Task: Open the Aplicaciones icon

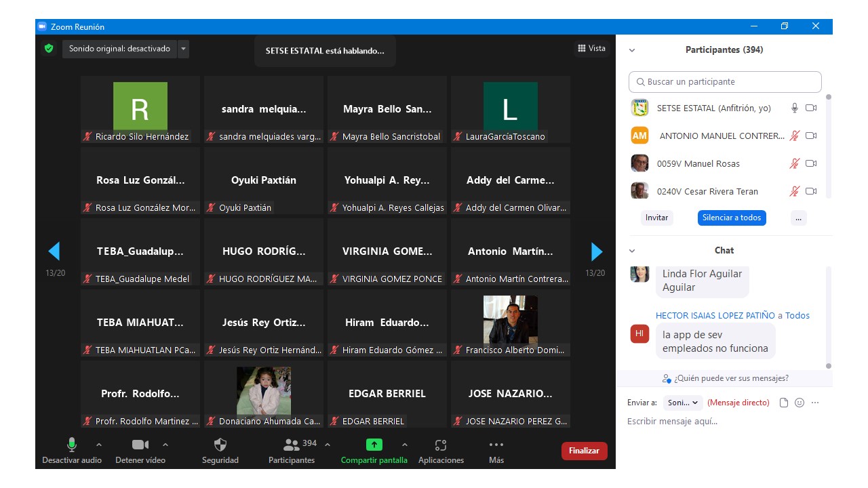Action: (441, 445)
